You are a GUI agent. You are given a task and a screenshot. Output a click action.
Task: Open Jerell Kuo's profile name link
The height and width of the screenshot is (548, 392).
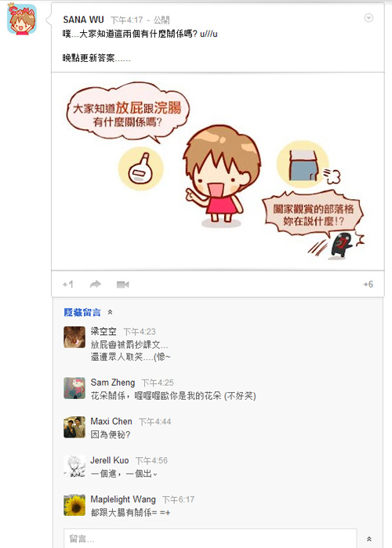(110, 460)
